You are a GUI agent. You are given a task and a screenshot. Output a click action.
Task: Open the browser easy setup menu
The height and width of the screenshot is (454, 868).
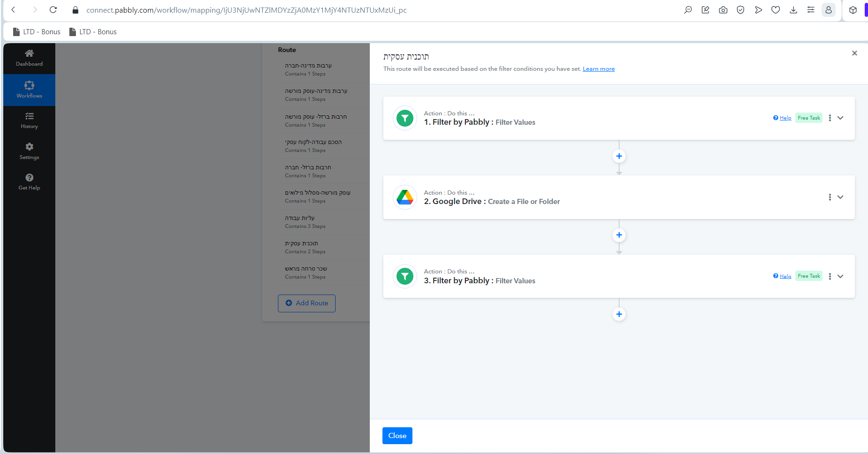tap(811, 10)
